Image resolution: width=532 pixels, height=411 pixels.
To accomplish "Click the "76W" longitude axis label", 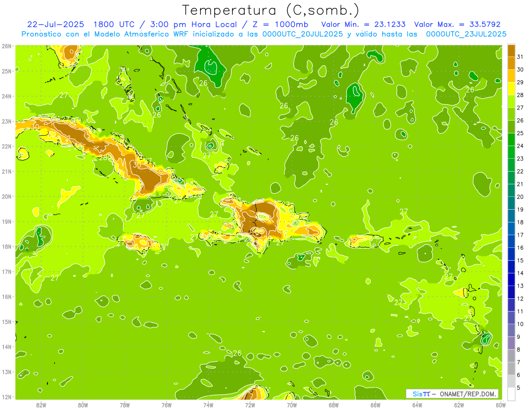I will (166, 405).
